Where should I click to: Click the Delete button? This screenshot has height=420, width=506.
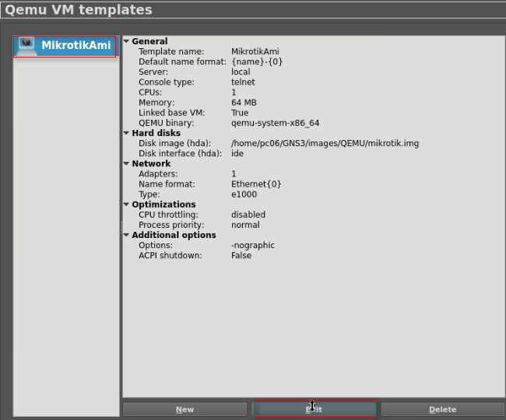443,409
